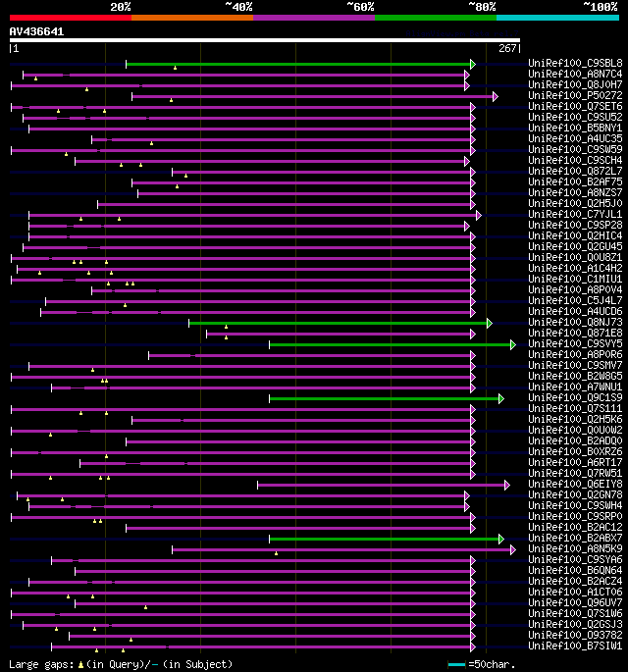The image size is (628, 672).
Task: Select the UniRef100_Q872L7 label
Action: click(x=575, y=171)
